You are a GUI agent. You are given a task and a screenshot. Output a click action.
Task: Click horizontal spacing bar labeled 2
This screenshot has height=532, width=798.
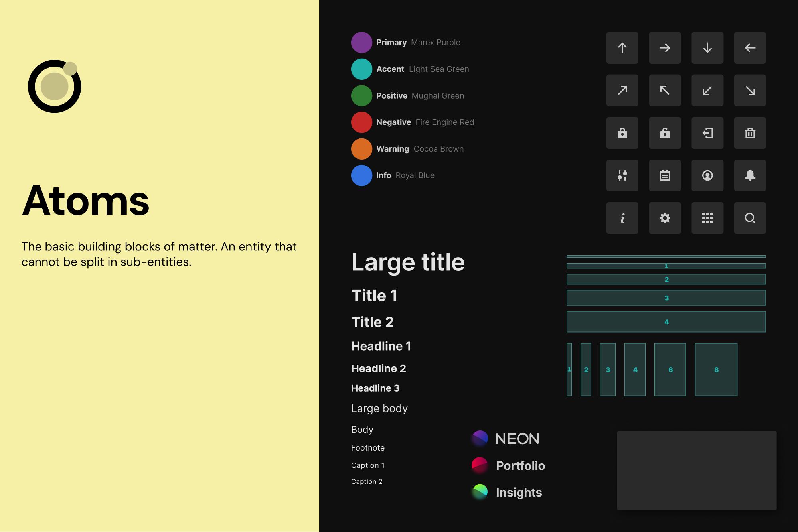[666, 279]
